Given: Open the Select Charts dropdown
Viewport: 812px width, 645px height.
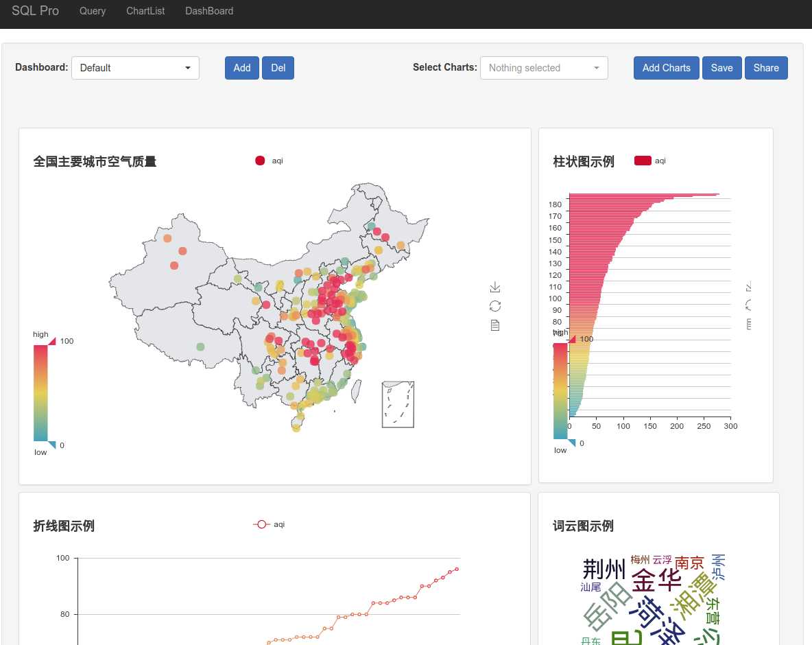Looking at the screenshot, I should (x=544, y=68).
